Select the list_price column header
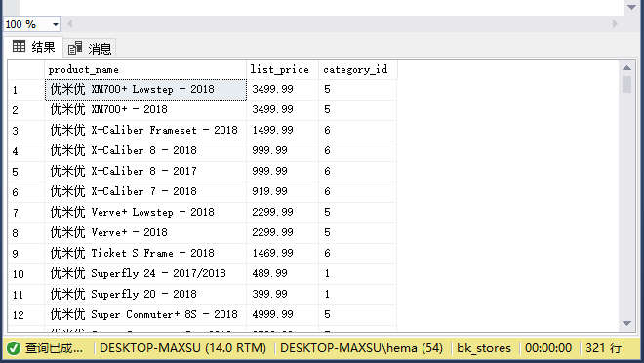Viewport: 644px width, 363px height. (283, 70)
